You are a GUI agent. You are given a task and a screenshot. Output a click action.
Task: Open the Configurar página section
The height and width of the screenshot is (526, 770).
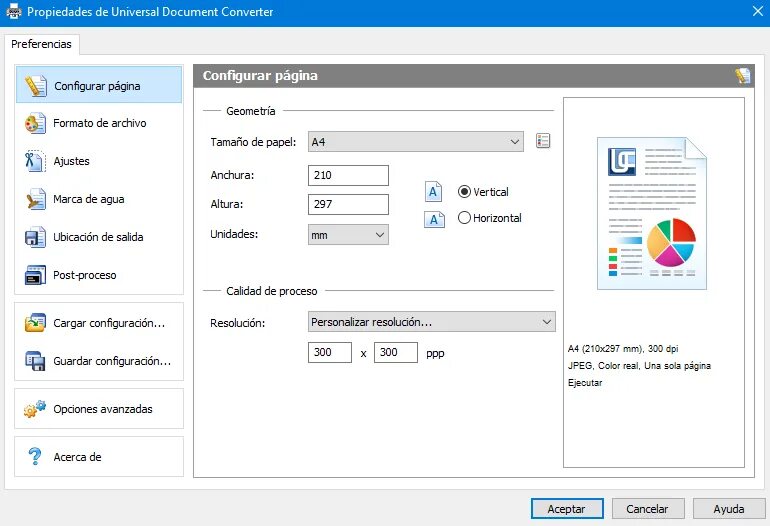(99, 85)
